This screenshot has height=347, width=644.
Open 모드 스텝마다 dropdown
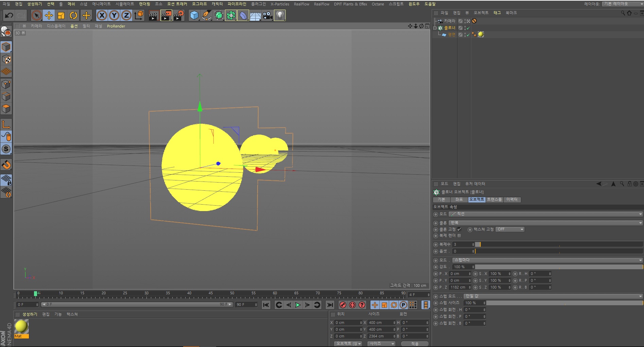[547, 260]
